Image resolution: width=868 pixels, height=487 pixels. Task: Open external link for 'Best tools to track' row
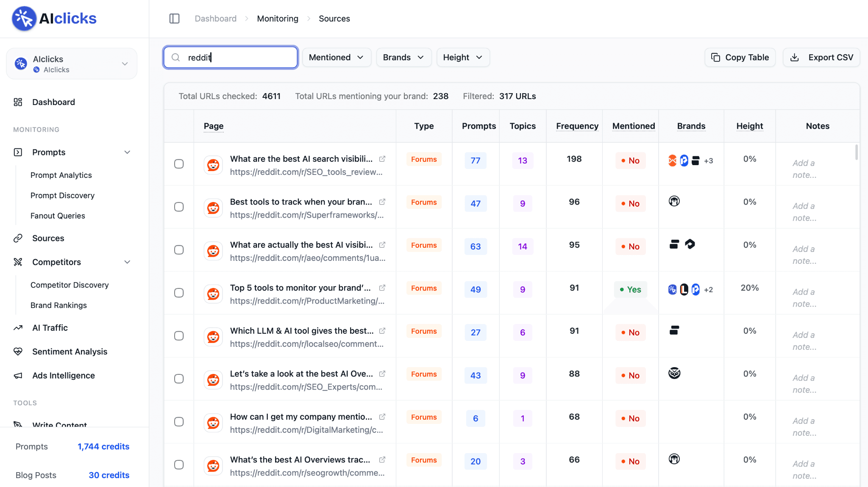tap(382, 202)
